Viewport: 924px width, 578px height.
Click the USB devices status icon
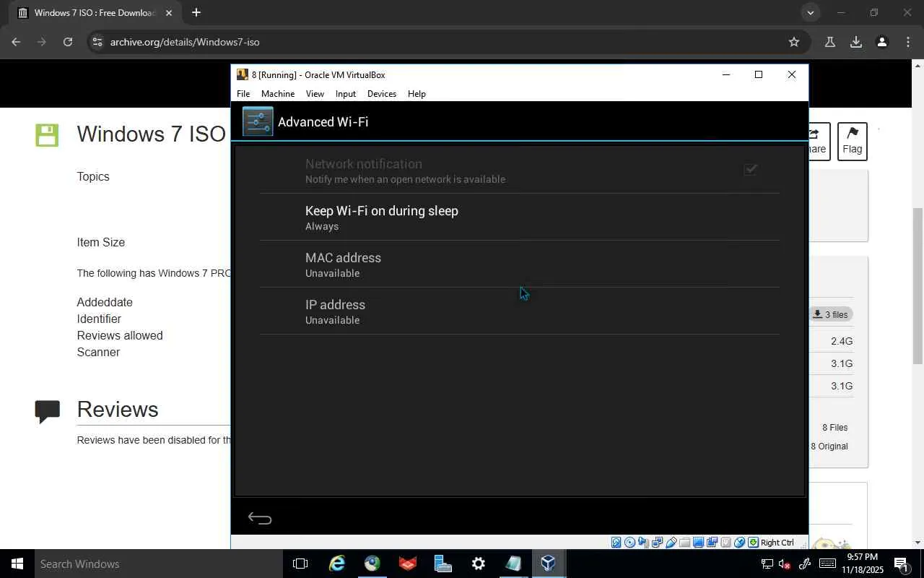[671, 543]
